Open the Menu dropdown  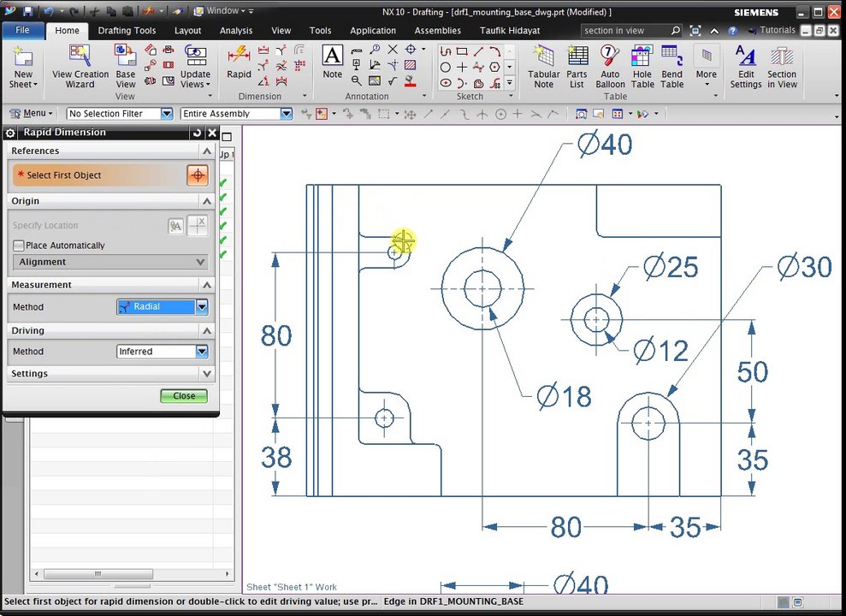pos(32,113)
